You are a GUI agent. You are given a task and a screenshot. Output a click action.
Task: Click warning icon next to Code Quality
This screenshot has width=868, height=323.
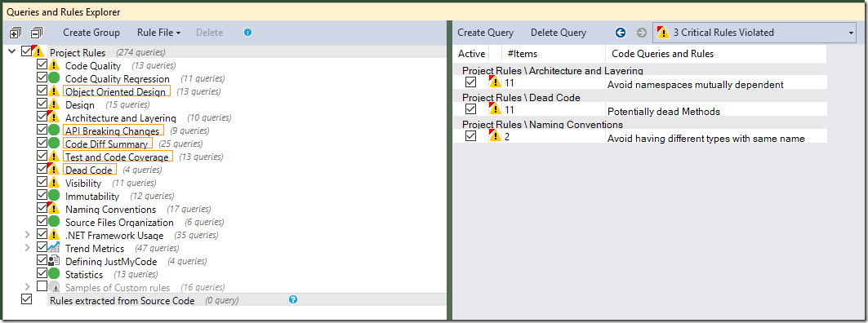pos(54,66)
